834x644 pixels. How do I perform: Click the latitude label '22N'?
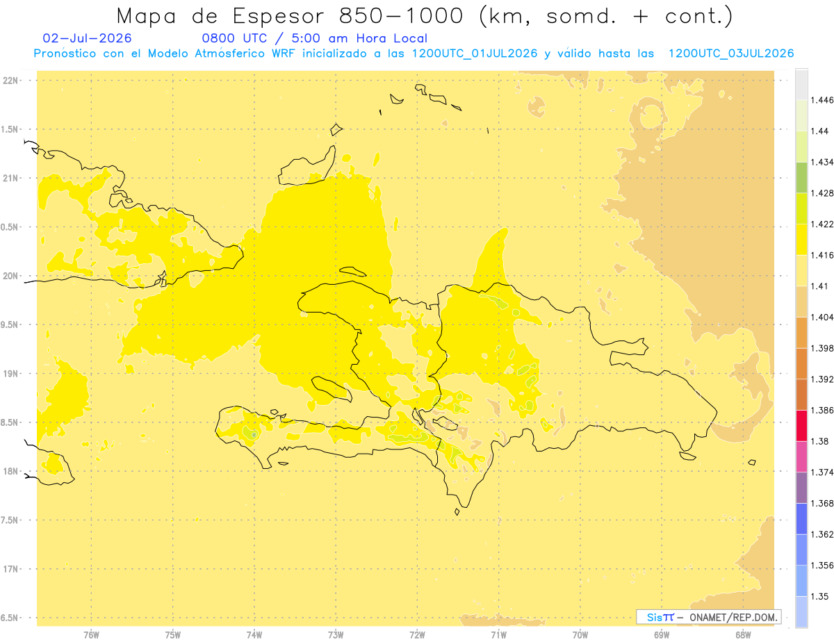(11, 81)
